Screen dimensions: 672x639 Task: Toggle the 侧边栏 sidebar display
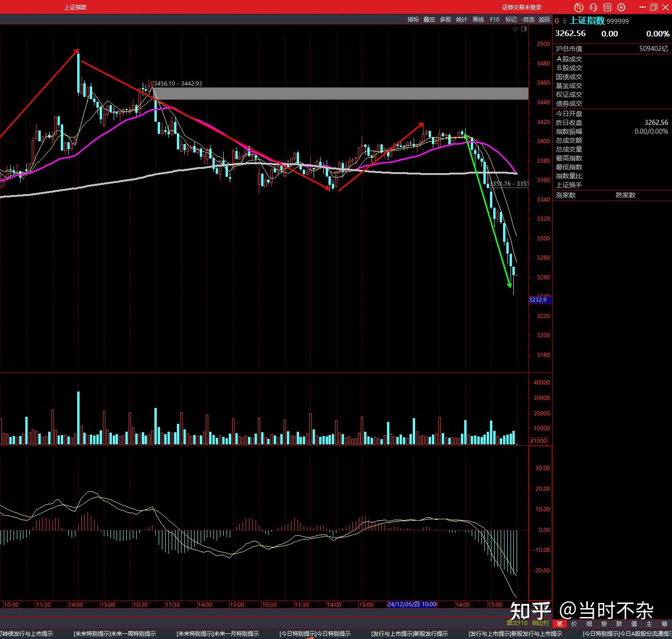pos(540,623)
